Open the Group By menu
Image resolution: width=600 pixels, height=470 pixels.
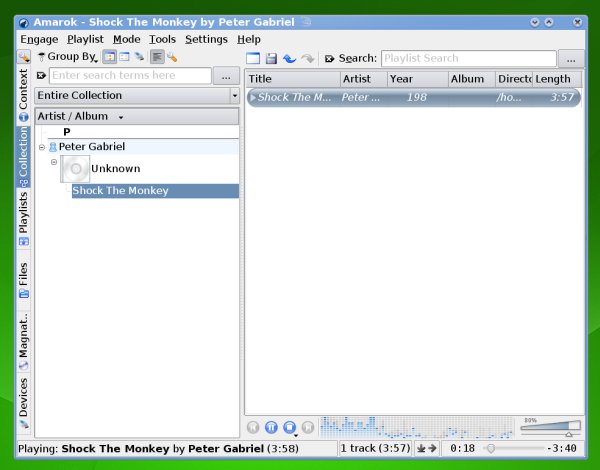pos(68,57)
